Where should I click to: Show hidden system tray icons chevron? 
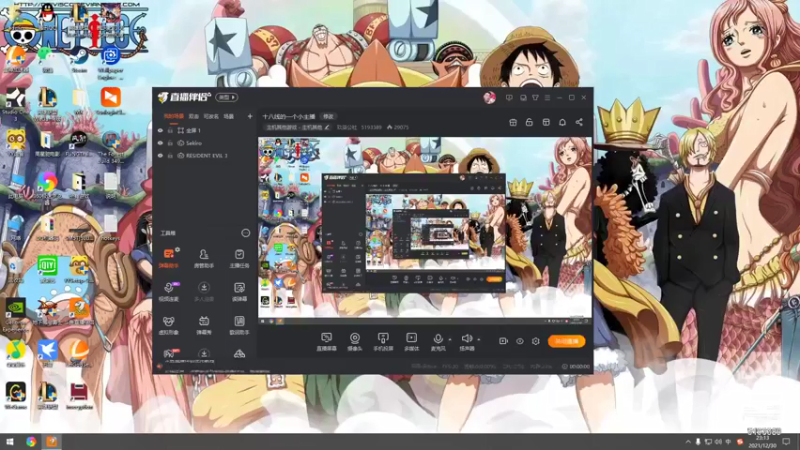coord(688,442)
